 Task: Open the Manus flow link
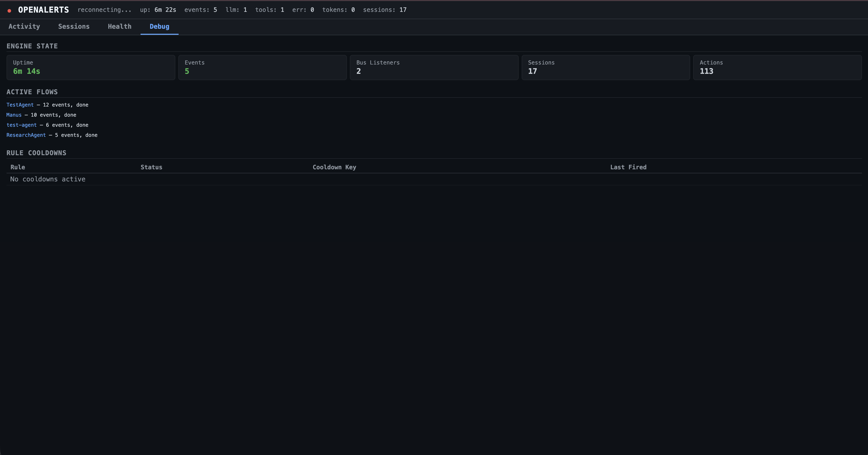(14, 115)
